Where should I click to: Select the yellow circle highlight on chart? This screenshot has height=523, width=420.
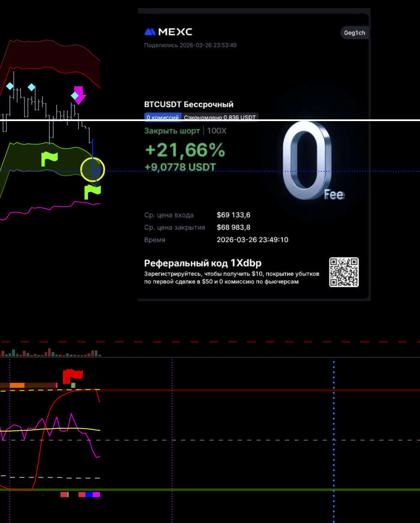point(93,169)
